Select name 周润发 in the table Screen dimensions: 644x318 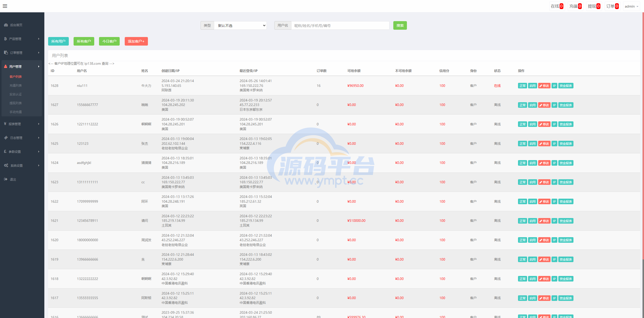coord(146,240)
